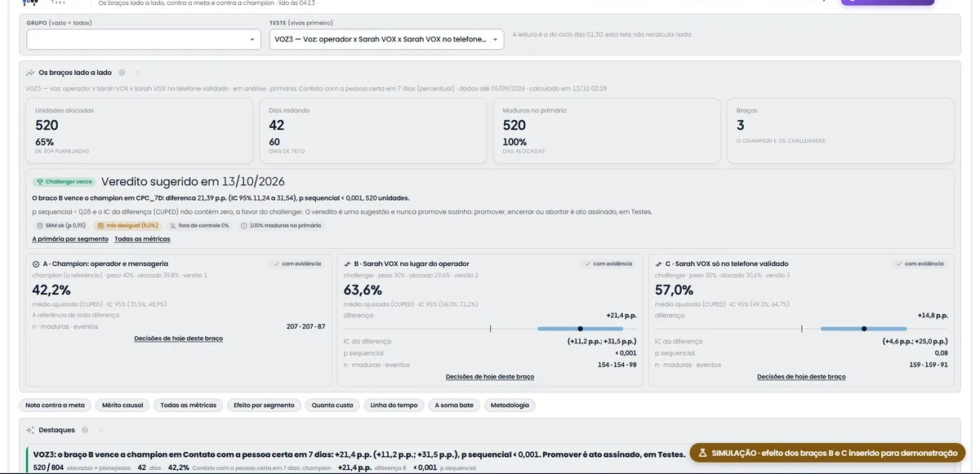
Task: Click the 'SRM ok (p 0,95)' chip
Action: 61,225
